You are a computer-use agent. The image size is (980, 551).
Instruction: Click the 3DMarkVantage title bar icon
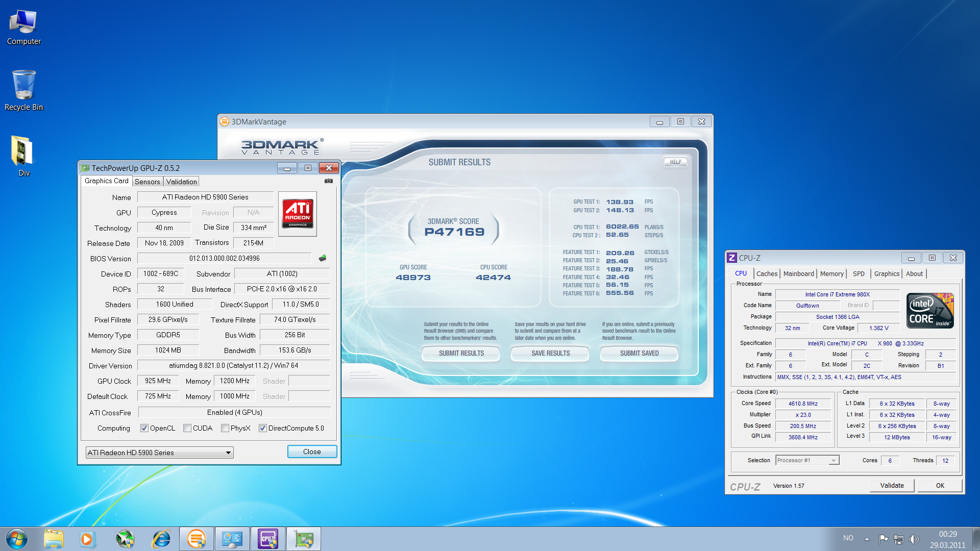tap(225, 121)
